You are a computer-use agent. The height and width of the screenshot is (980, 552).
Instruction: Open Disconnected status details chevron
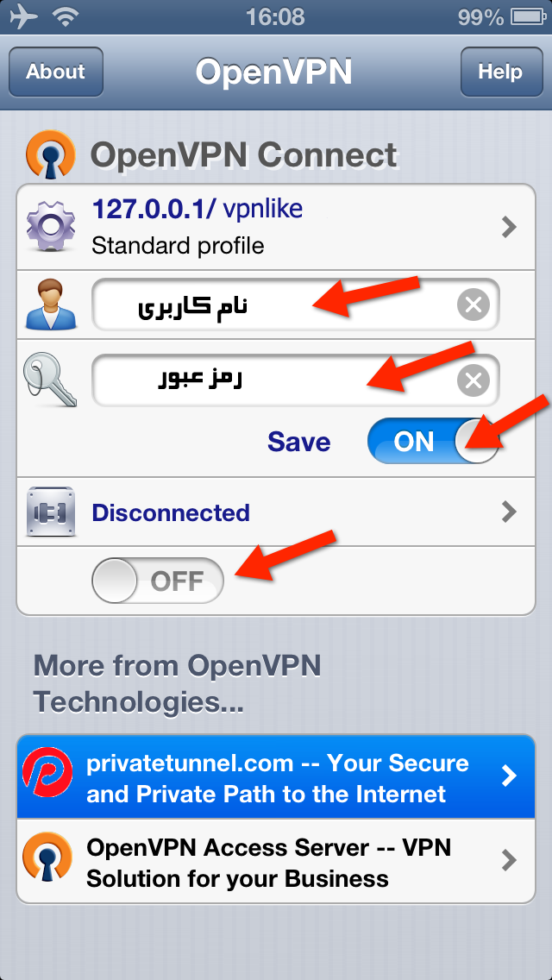click(510, 512)
